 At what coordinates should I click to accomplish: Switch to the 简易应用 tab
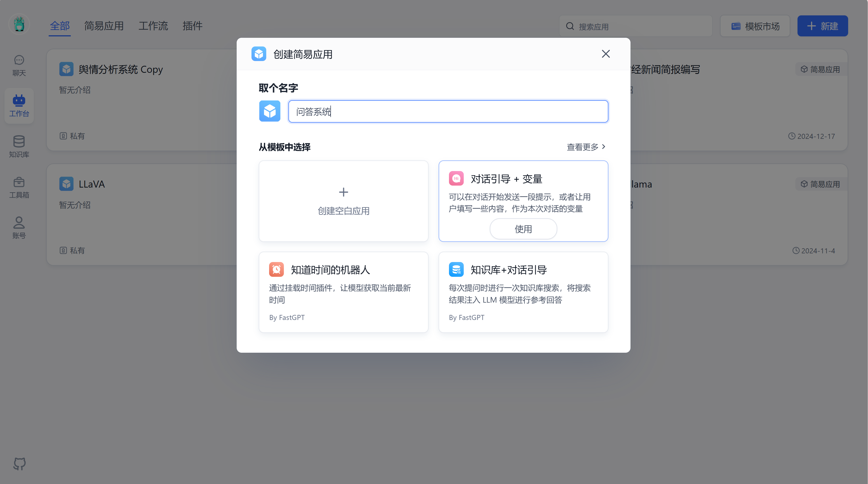point(104,26)
